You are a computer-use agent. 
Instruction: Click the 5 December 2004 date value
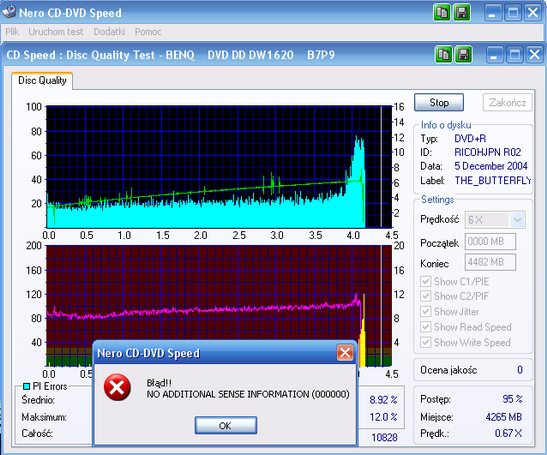[491, 166]
